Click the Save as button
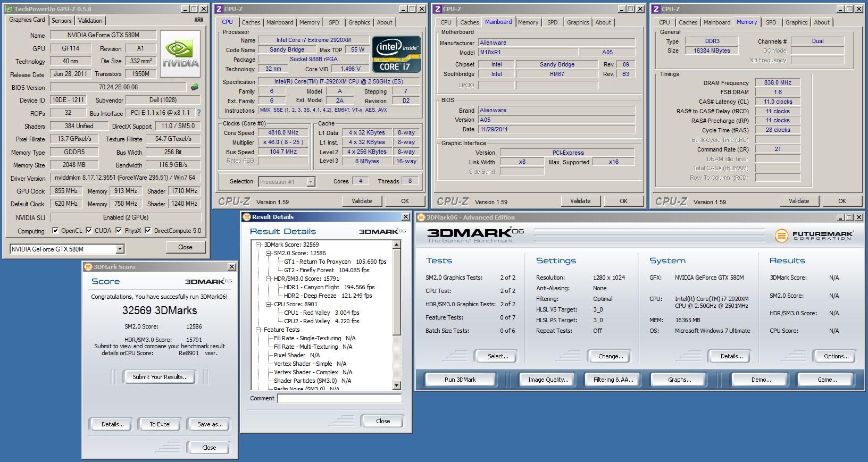Screen dimensions: 868x462 (x=210, y=424)
